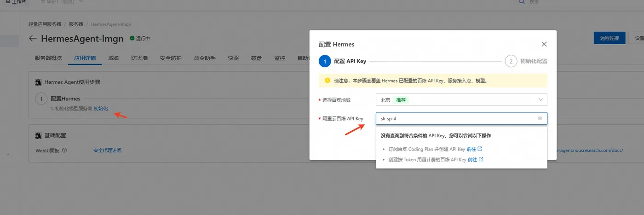Open 安全防护 tab
Image resolution: width=644 pixels, height=215 pixels.
pos(171,58)
